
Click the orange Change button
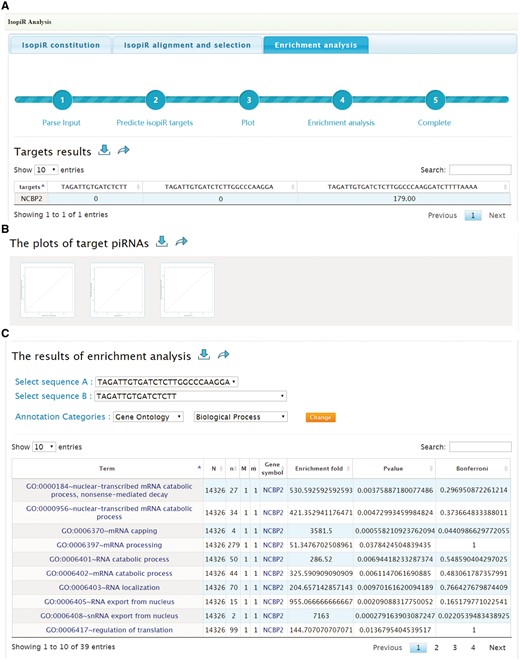pyautogui.click(x=320, y=417)
